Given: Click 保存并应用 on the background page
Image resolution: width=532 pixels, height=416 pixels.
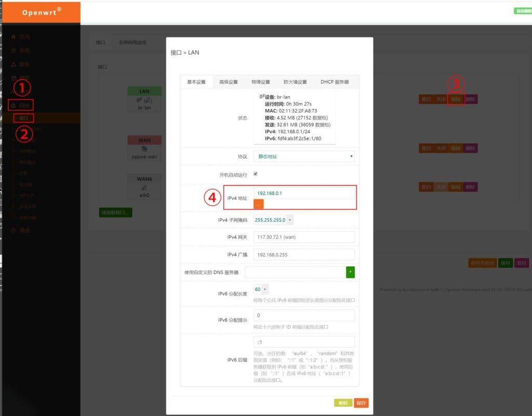Looking at the screenshot, I should tap(483, 263).
